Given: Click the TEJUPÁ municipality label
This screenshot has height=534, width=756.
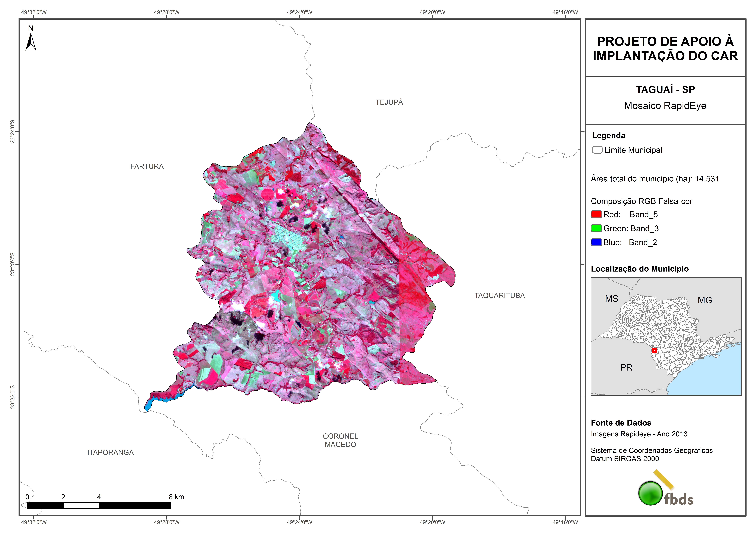Looking at the screenshot, I should 389,102.
